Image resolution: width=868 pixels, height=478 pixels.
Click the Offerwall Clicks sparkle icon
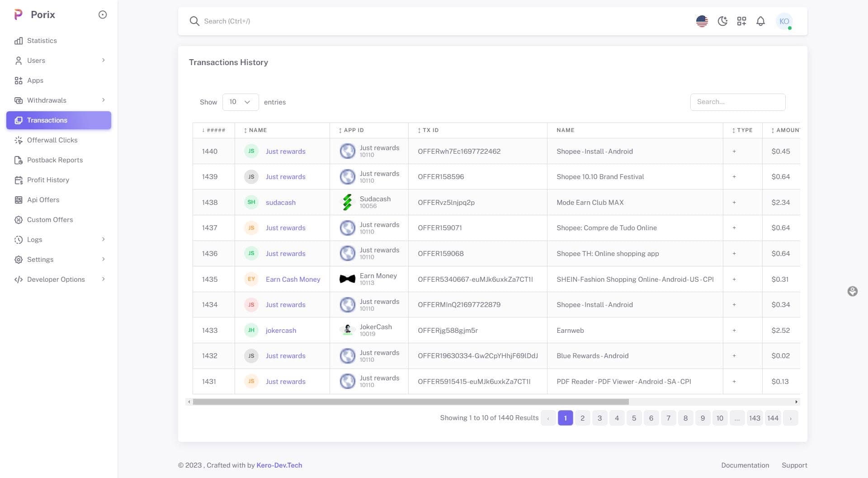point(19,140)
